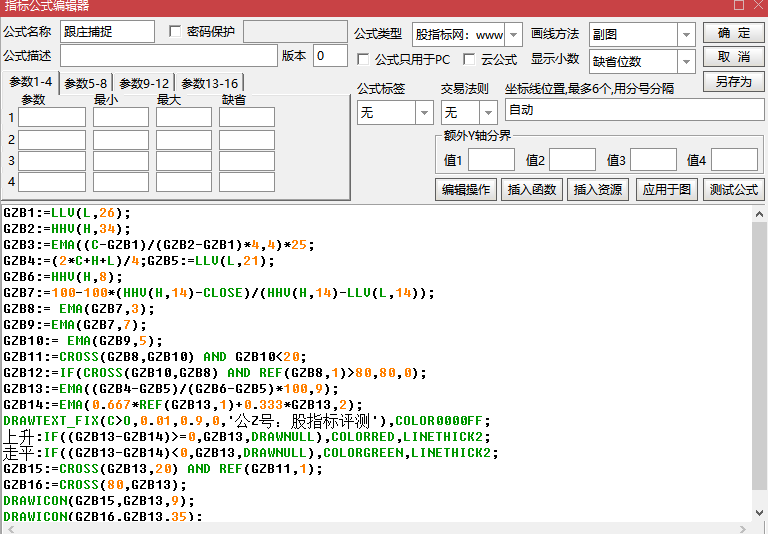Image resolution: width=768 pixels, height=534 pixels.
Task: Tick the 公式只用于PC checkbox
Action: tap(363, 59)
